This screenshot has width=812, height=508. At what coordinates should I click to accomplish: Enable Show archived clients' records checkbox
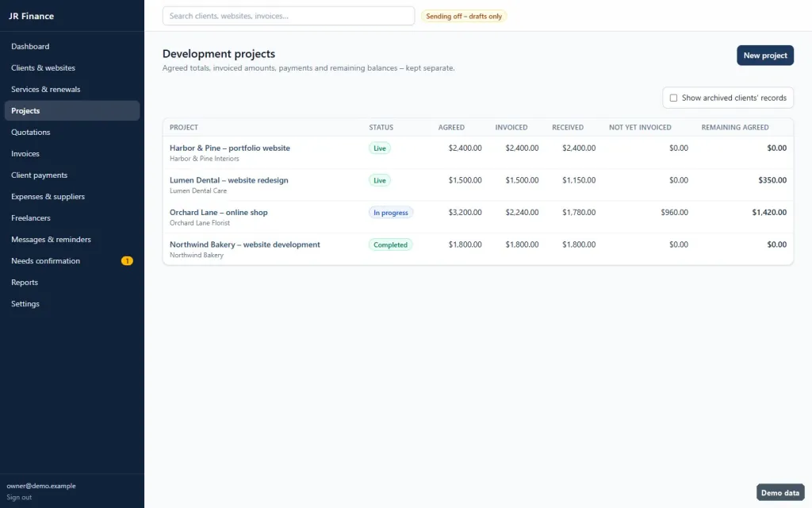coord(673,98)
